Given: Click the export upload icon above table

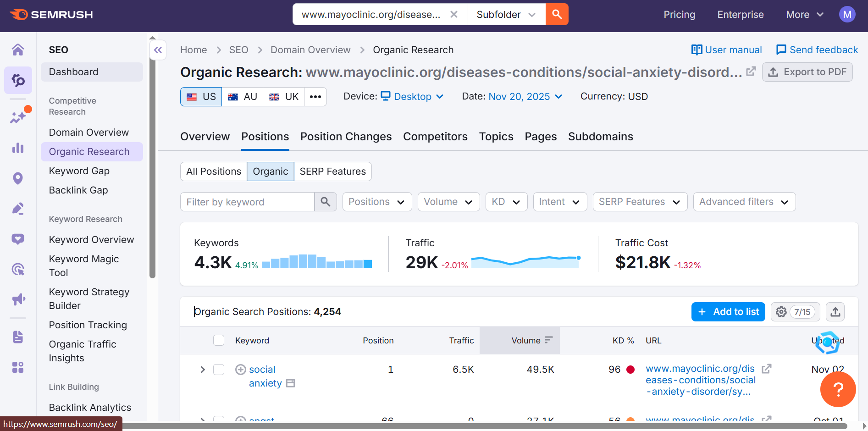Looking at the screenshot, I should [x=835, y=312].
